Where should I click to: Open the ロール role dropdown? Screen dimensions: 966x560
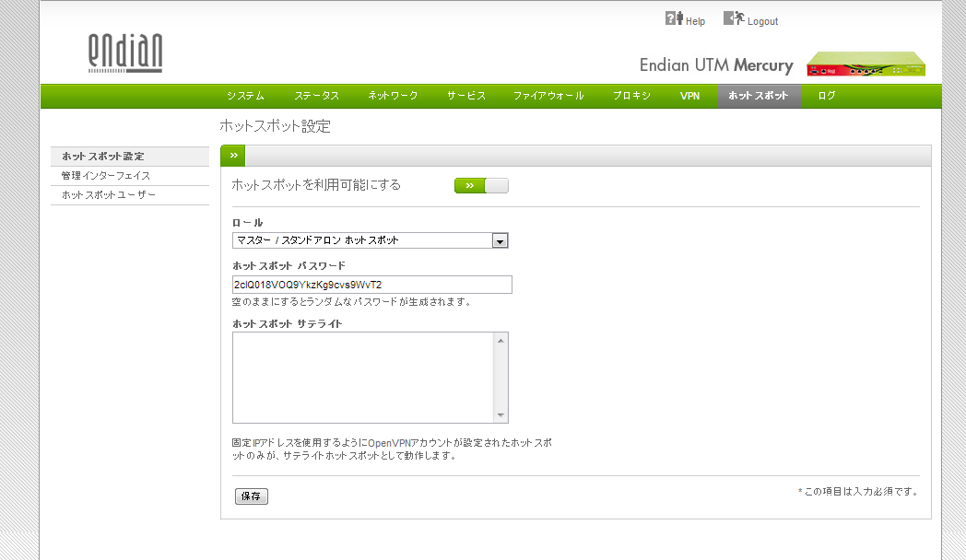pyautogui.click(x=370, y=240)
